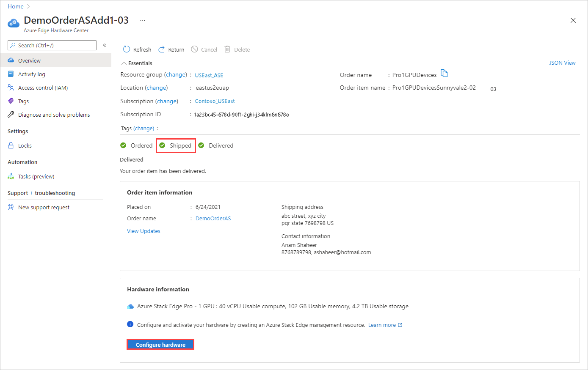Click the Locks padlock icon
588x370 pixels.
(x=11, y=145)
